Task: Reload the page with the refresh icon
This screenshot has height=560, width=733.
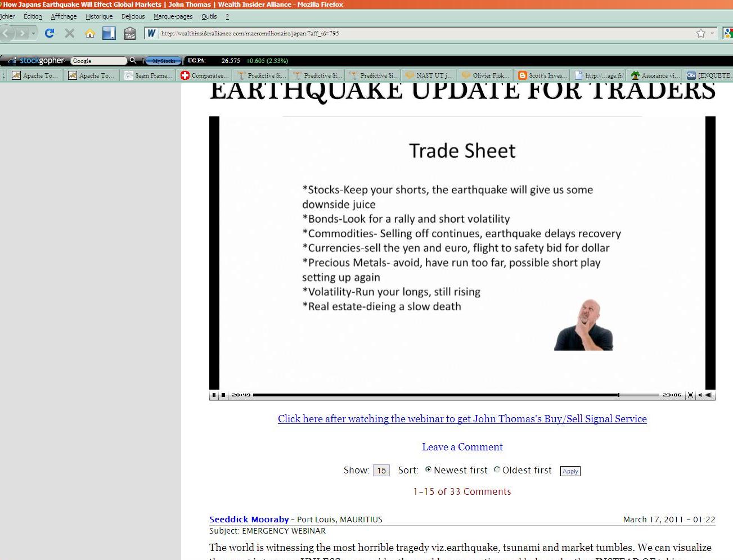Action: click(50, 33)
